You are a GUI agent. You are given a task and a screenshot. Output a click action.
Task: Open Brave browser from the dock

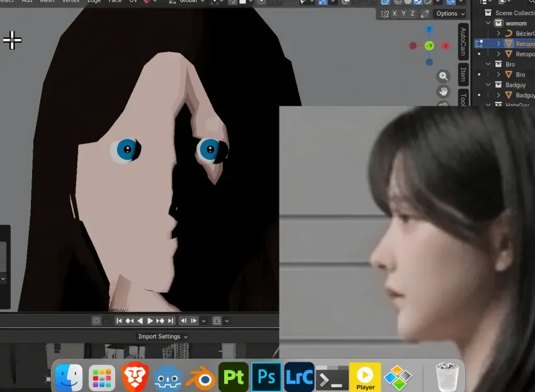[135, 377]
